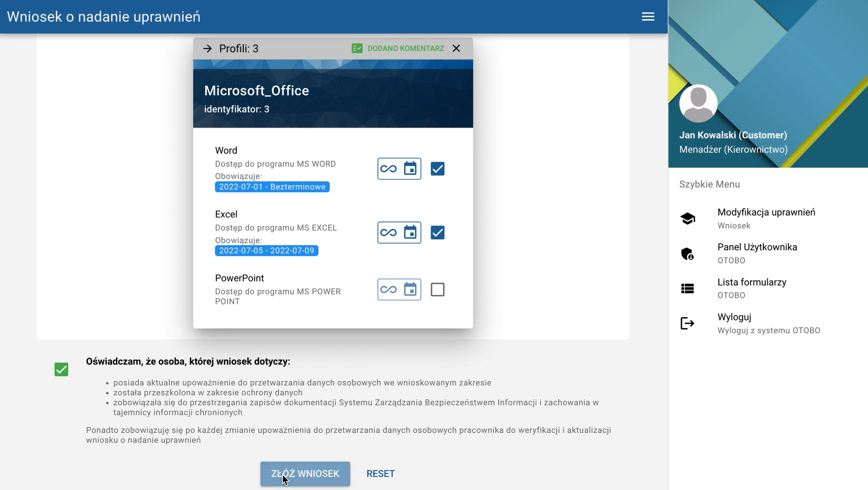The width and height of the screenshot is (868, 490).
Task: Open calendar for PowerPoint access dates
Action: tap(410, 290)
